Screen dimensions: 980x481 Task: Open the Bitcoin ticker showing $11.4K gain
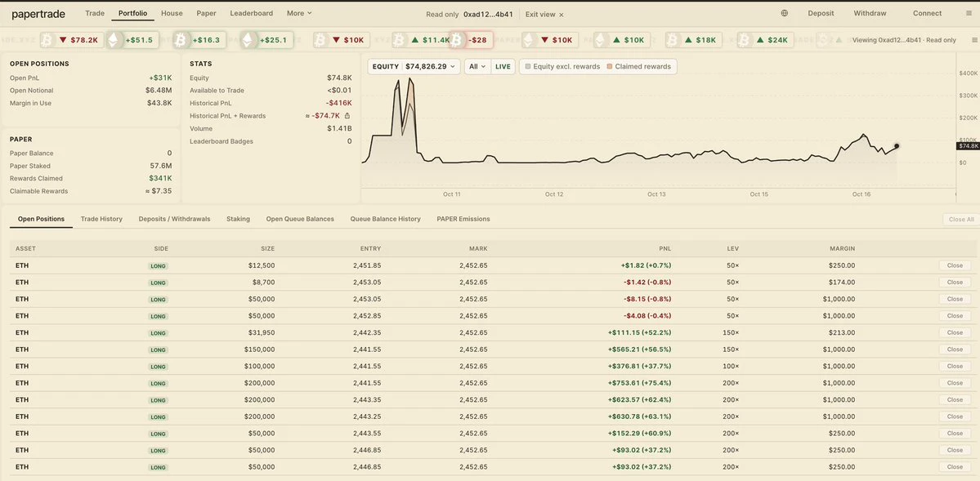click(x=419, y=40)
